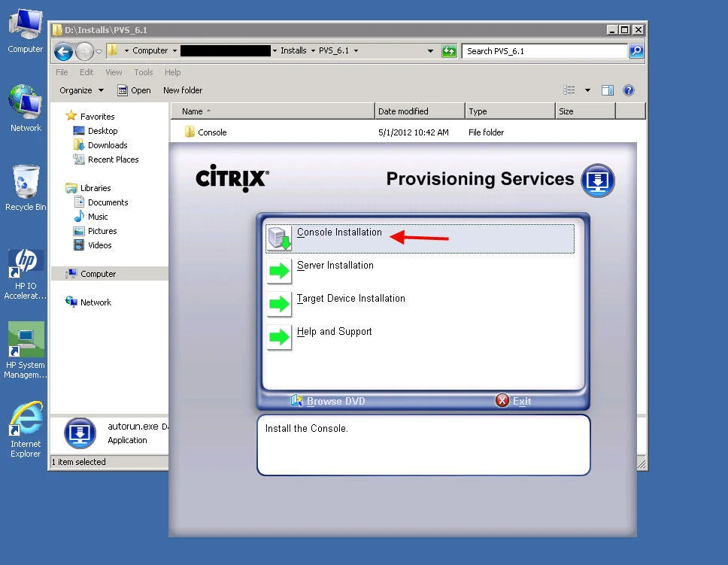Open the Edit menu
This screenshot has height=565, width=728.
coord(86,72)
